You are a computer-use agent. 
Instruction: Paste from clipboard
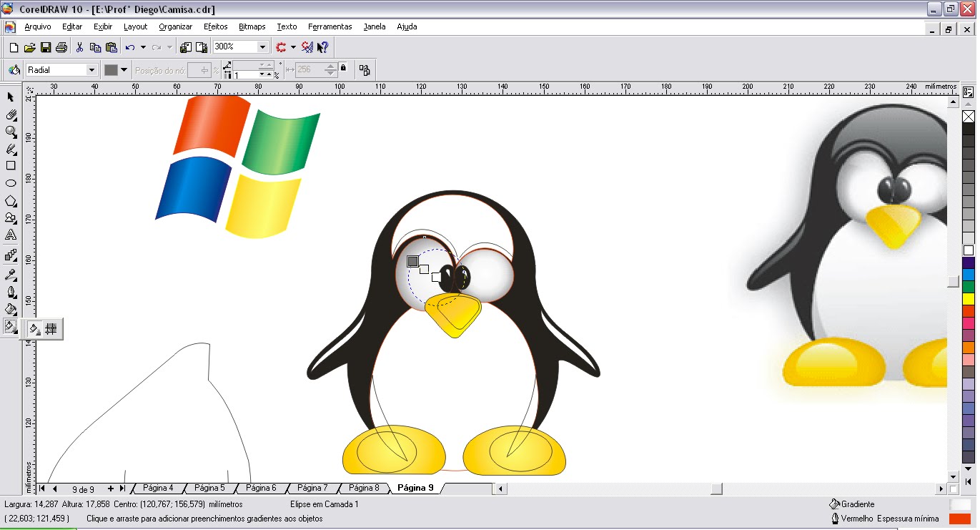[x=112, y=47]
